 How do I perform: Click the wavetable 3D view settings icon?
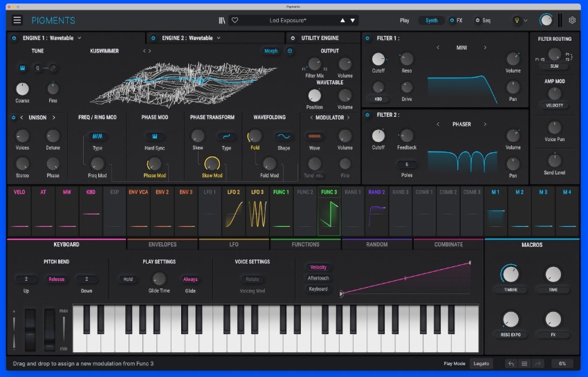[x=290, y=50]
